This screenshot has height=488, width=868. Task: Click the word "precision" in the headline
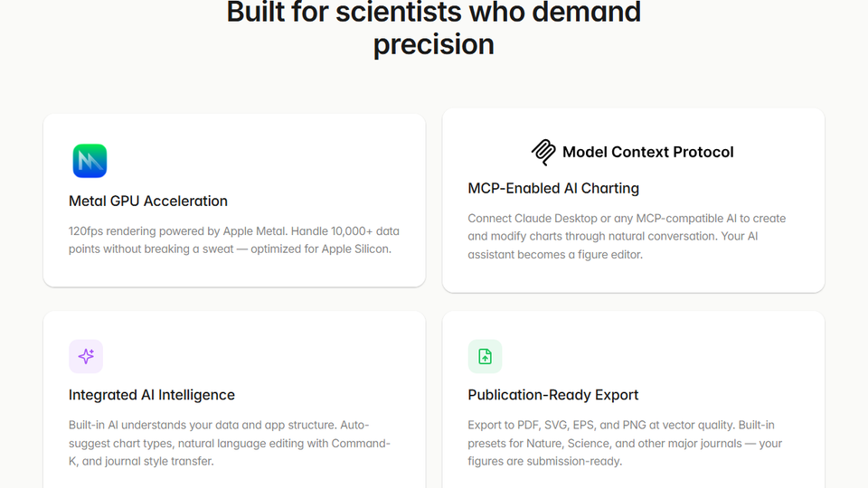(434, 44)
